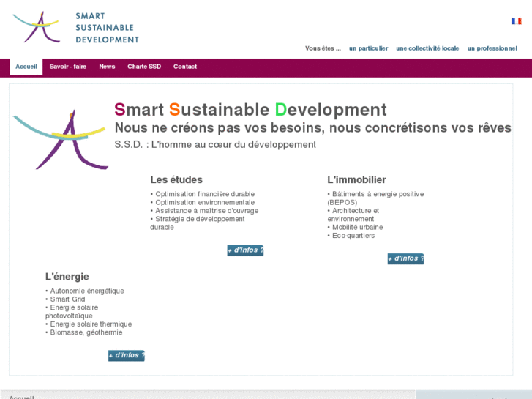Image resolution: width=532 pixels, height=399 pixels.
Task: Open the Savoir - faire menu
Action: tap(68, 67)
